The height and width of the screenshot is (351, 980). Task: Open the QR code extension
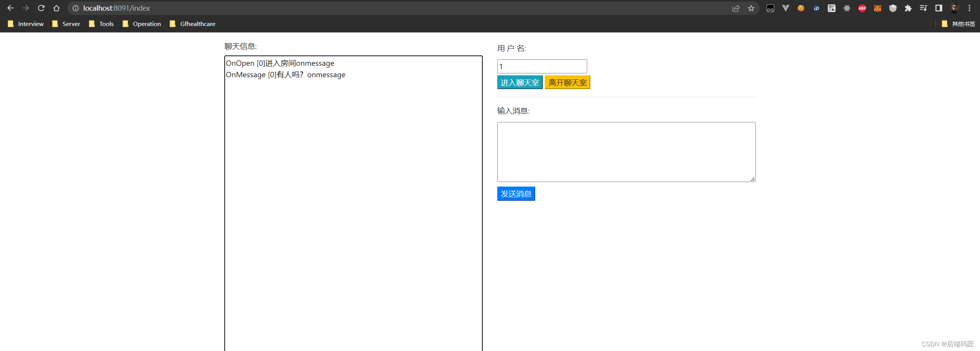(x=831, y=8)
